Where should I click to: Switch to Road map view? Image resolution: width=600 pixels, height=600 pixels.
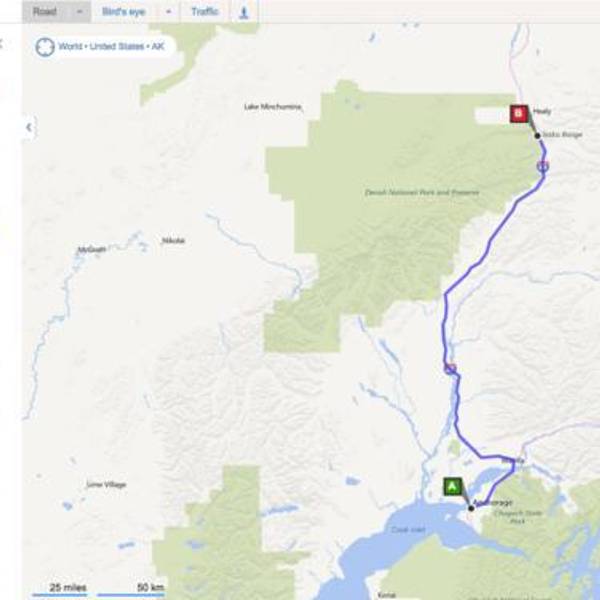[x=45, y=12]
